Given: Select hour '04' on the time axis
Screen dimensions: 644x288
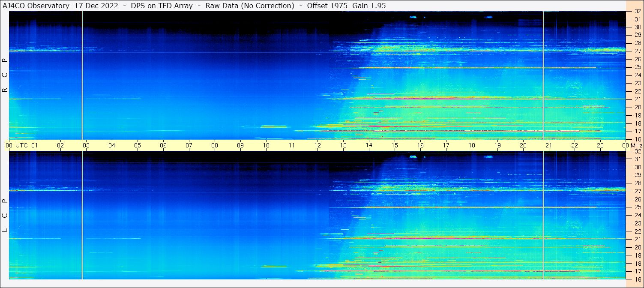Looking at the screenshot, I should coord(112,145).
